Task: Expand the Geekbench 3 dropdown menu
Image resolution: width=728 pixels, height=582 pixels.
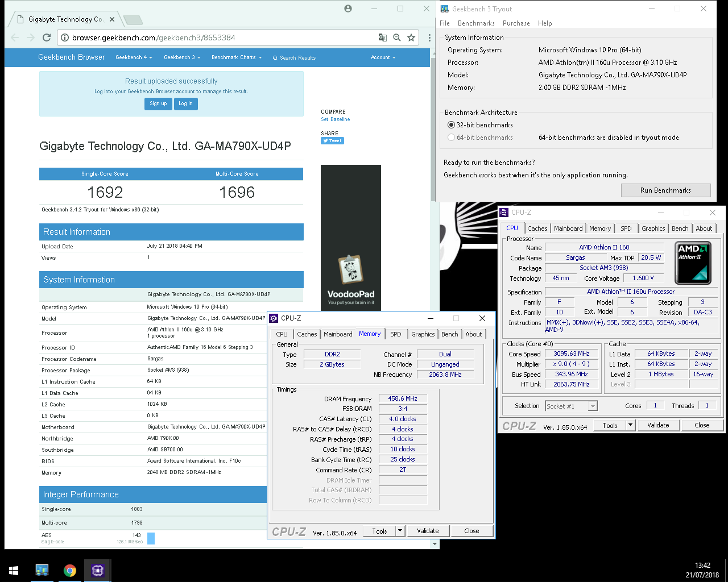Action: [x=182, y=57]
